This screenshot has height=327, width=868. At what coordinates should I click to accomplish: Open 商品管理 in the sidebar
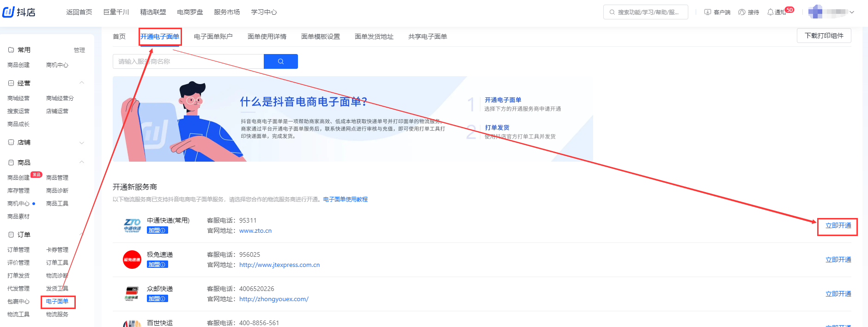57,177
